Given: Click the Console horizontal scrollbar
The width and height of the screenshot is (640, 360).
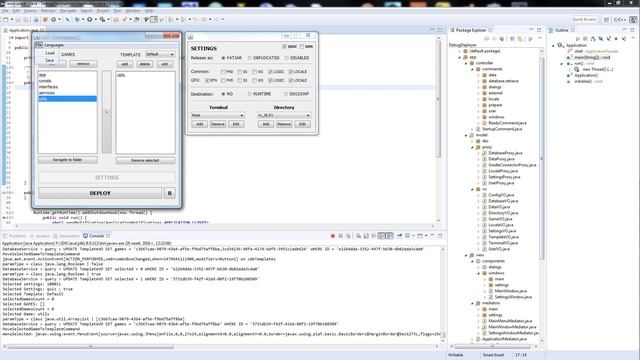Looking at the screenshot, I should pos(91,347).
